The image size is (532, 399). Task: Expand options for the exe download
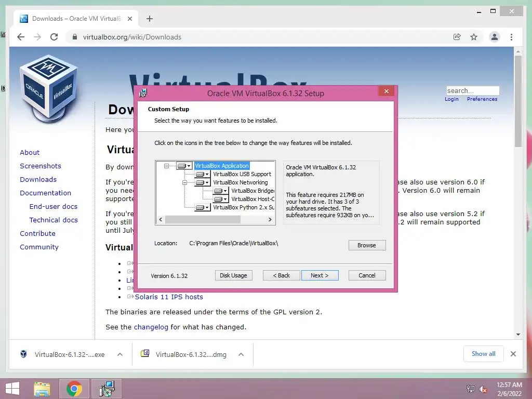pyautogui.click(x=120, y=354)
